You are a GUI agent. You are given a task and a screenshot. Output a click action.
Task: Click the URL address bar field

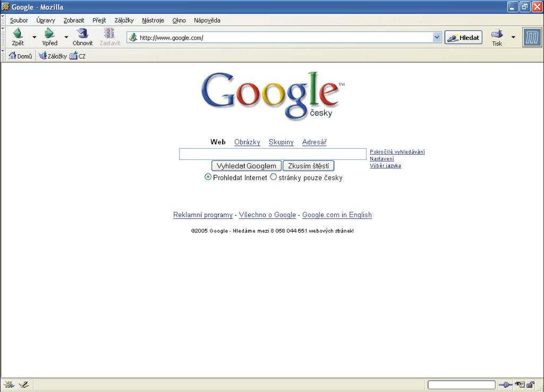tap(285, 38)
